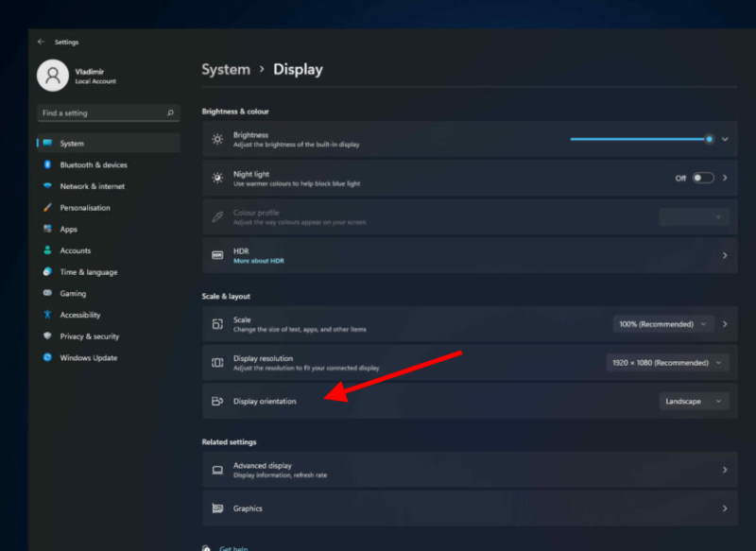756x551 pixels.
Task: Click the Display orientation icon
Action: point(217,401)
